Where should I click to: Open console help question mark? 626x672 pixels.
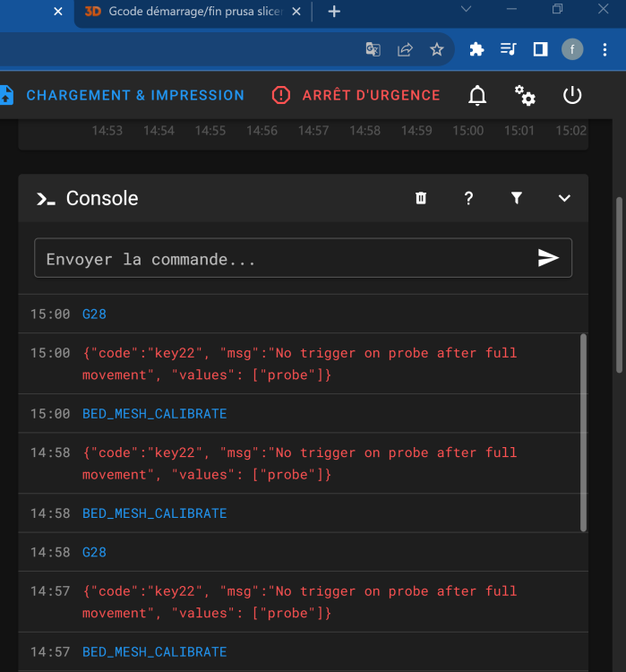coord(468,198)
